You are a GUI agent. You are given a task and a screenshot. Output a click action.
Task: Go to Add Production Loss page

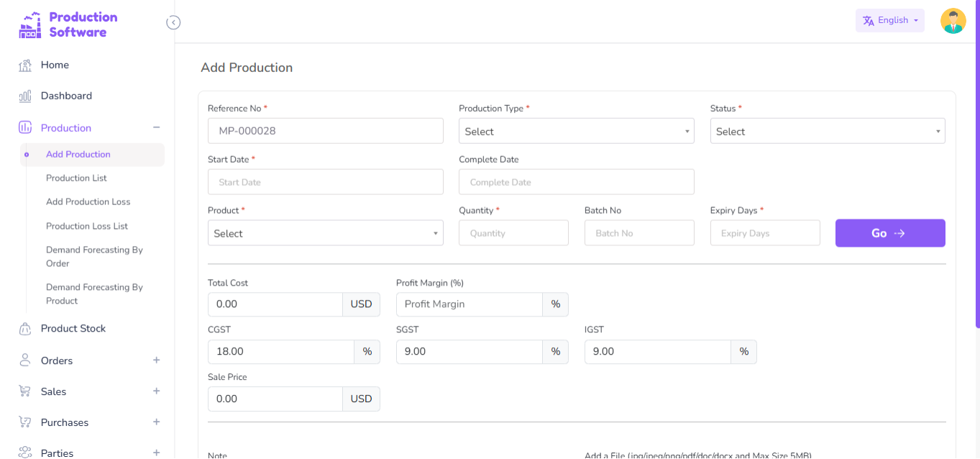point(88,202)
